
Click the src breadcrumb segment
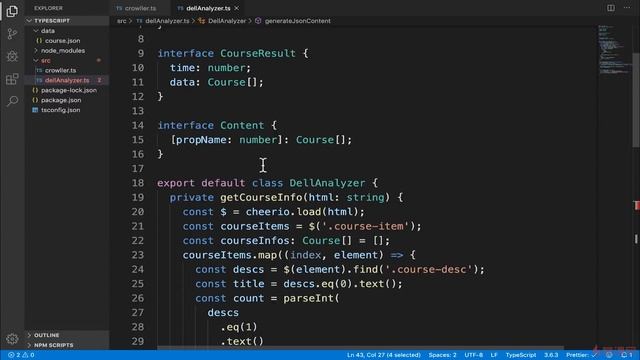coord(122,21)
